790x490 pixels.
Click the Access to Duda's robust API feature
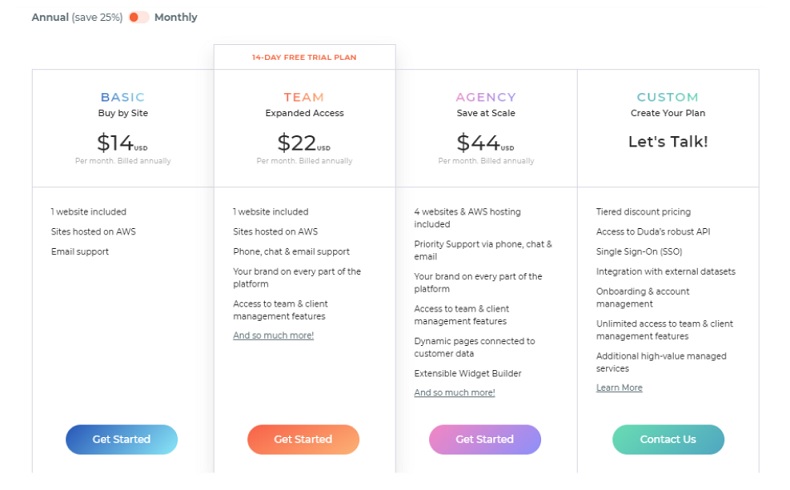(x=653, y=232)
